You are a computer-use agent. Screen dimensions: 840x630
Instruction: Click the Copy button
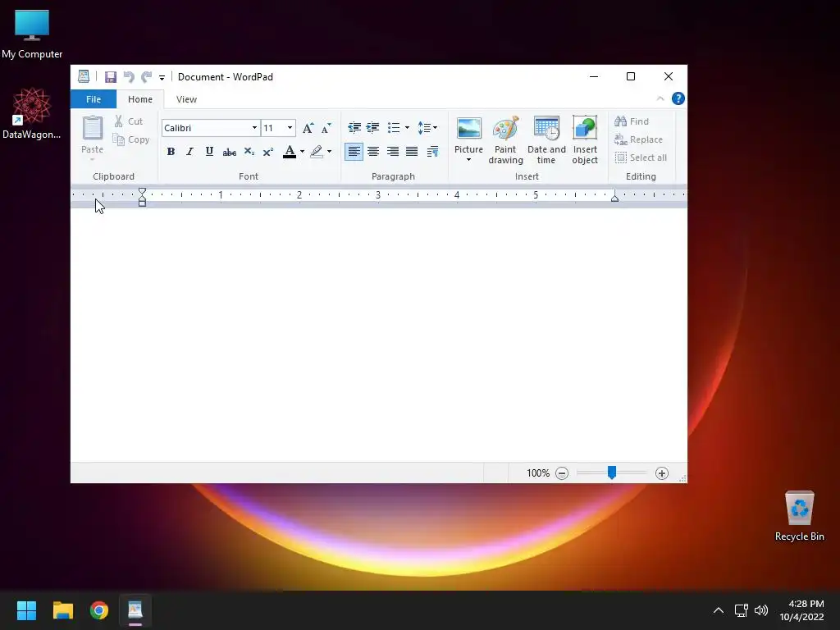click(x=130, y=139)
